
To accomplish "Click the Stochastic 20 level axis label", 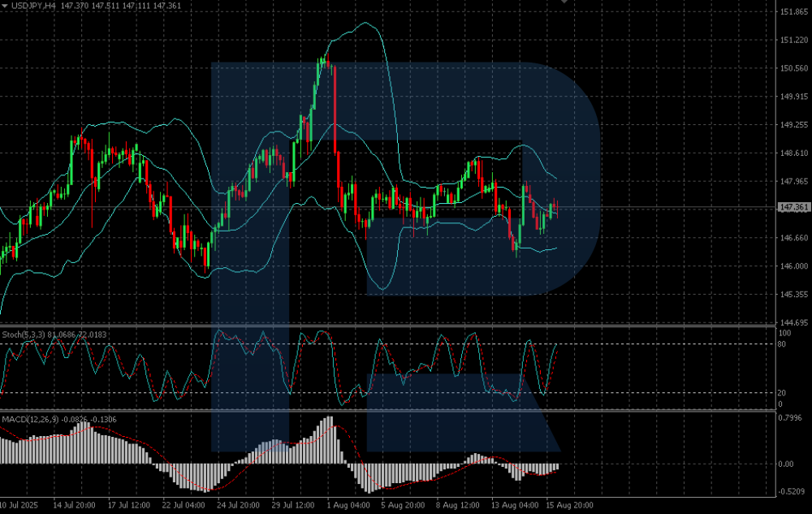I will pyautogui.click(x=781, y=392).
